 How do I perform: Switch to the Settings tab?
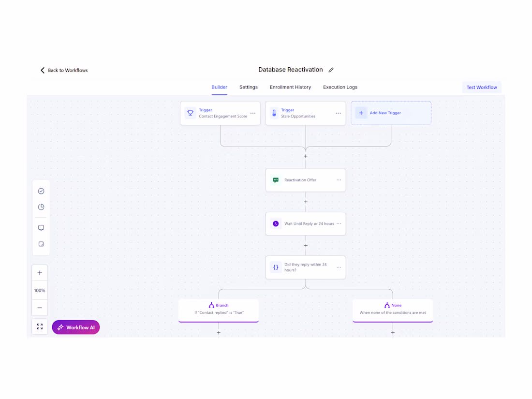click(248, 87)
